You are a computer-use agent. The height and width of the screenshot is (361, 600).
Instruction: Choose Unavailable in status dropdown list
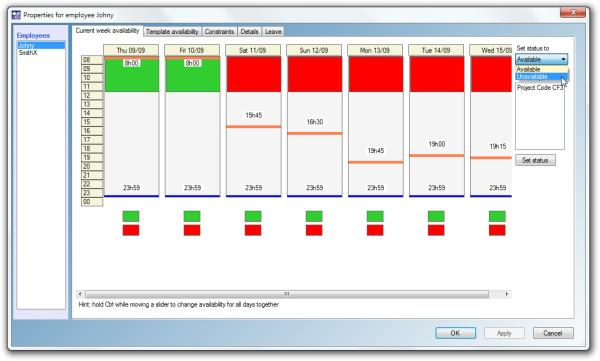coord(541,77)
